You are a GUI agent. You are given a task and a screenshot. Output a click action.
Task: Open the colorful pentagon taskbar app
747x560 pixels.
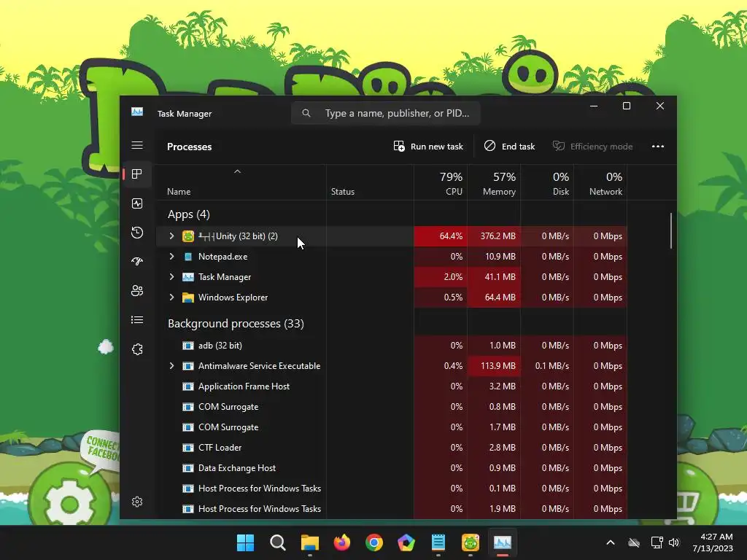click(406, 542)
